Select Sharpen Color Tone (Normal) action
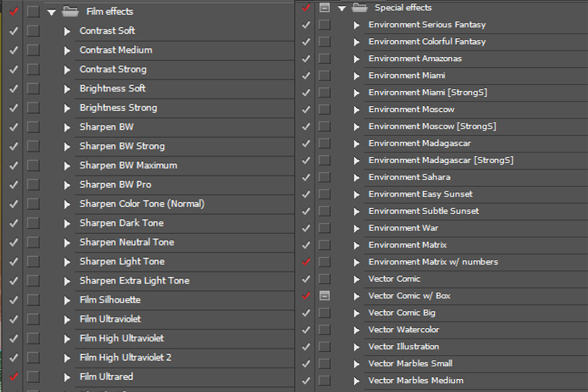The width and height of the screenshot is (588, 392). click(142, 204)
